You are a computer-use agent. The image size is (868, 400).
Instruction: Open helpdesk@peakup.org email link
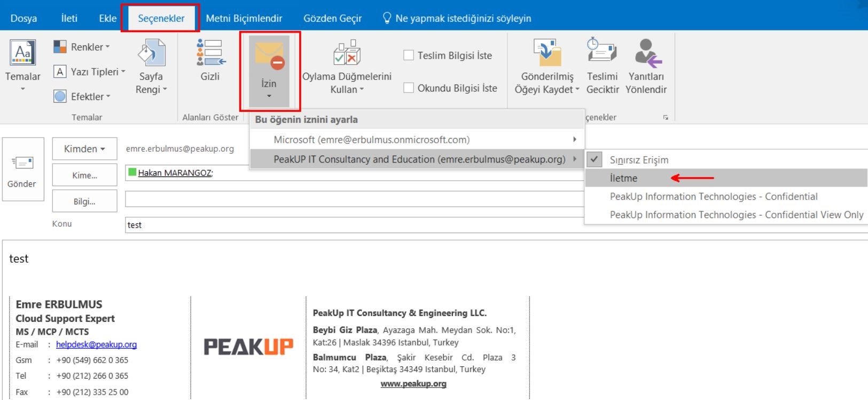click(x=96, y=345)
